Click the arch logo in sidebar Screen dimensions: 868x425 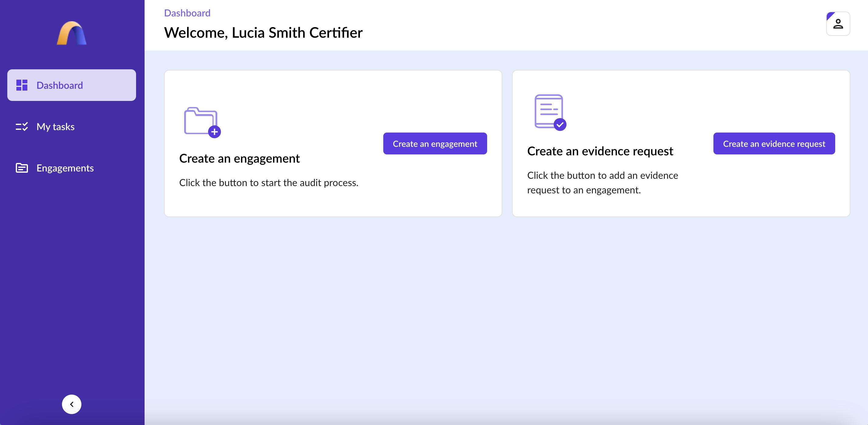[x=71, y=33]
